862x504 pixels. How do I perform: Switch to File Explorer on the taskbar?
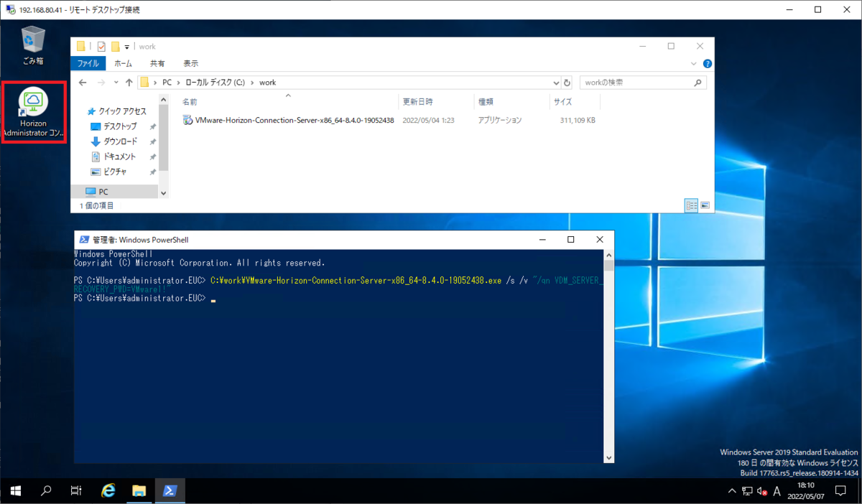(x=139, y=491)
